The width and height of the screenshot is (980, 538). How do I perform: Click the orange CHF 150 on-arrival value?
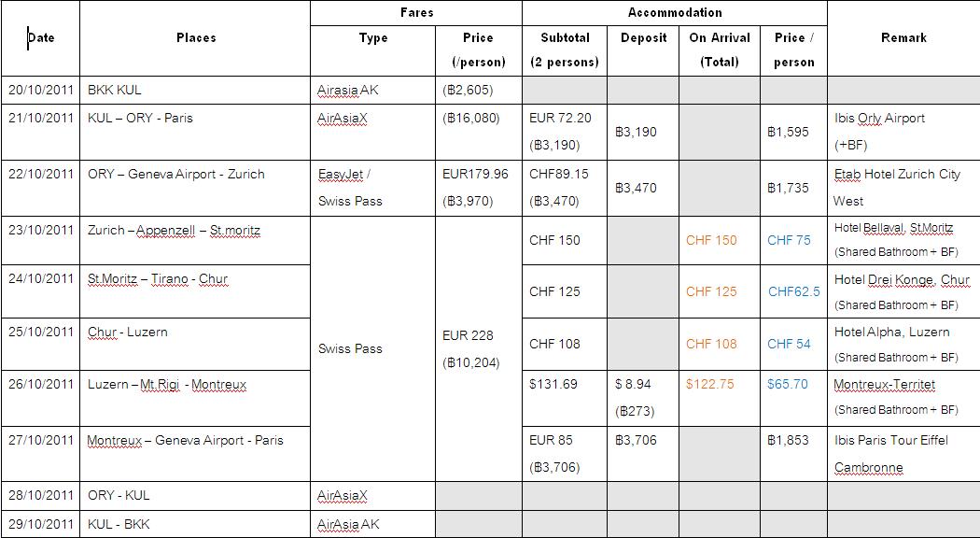[x=711, y=240]
